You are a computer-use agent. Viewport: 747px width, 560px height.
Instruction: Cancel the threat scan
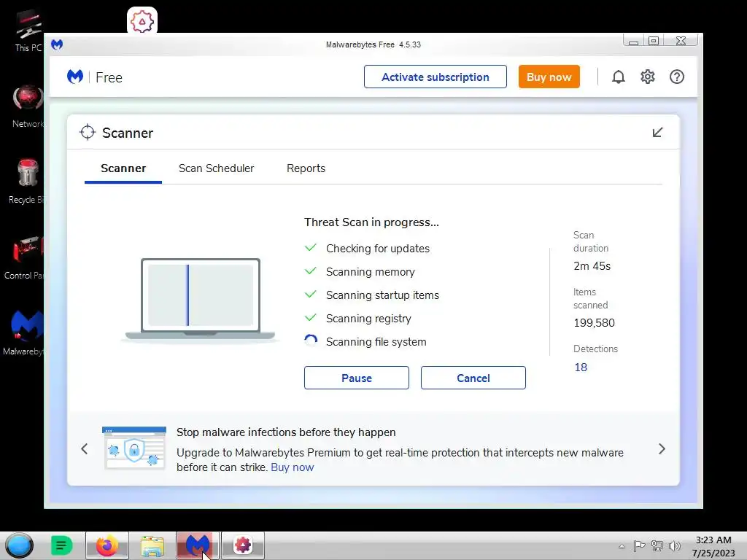click(473, 378)
